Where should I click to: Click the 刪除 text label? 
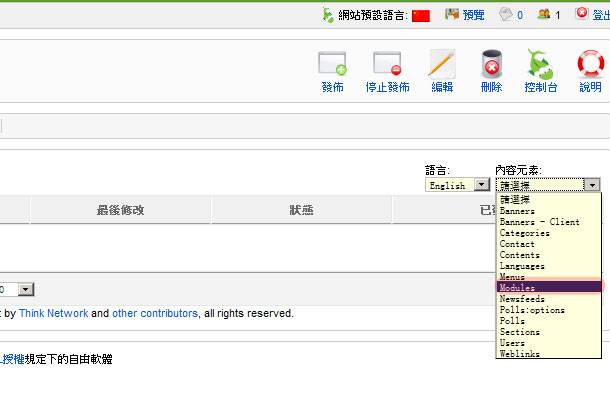pyautogui.click(x=491, y=87)
